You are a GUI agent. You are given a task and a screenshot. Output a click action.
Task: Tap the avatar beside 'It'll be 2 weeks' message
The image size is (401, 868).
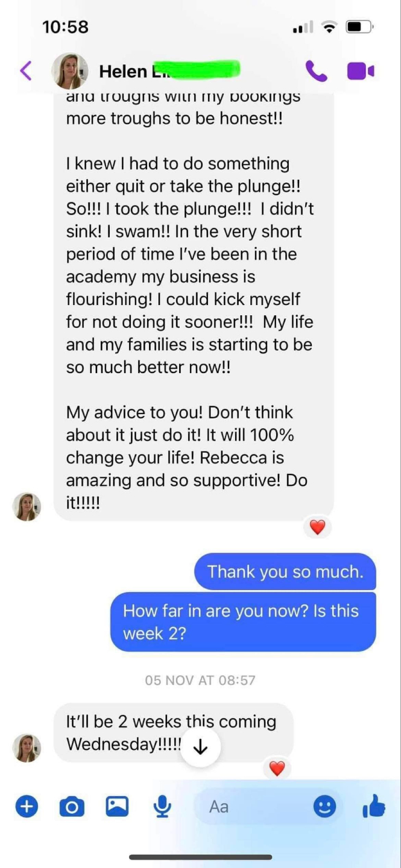coord(27,747)
